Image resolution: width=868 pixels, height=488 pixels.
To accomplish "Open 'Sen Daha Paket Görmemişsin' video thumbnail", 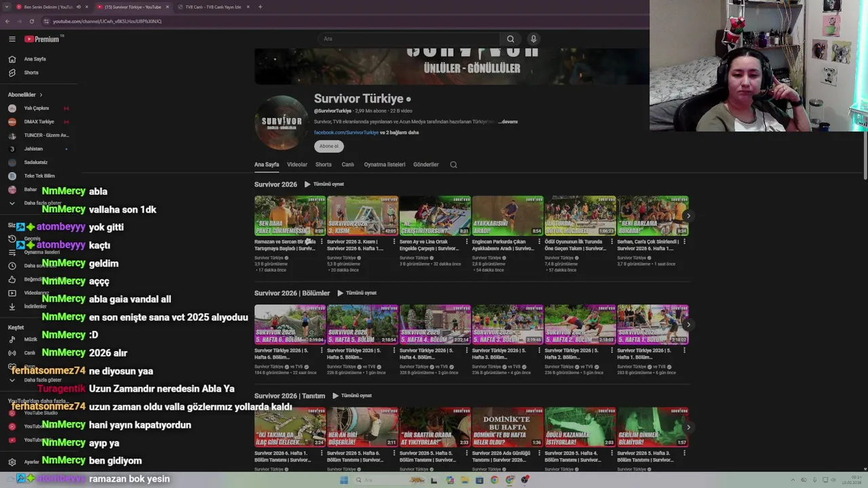I will point(290,216).
